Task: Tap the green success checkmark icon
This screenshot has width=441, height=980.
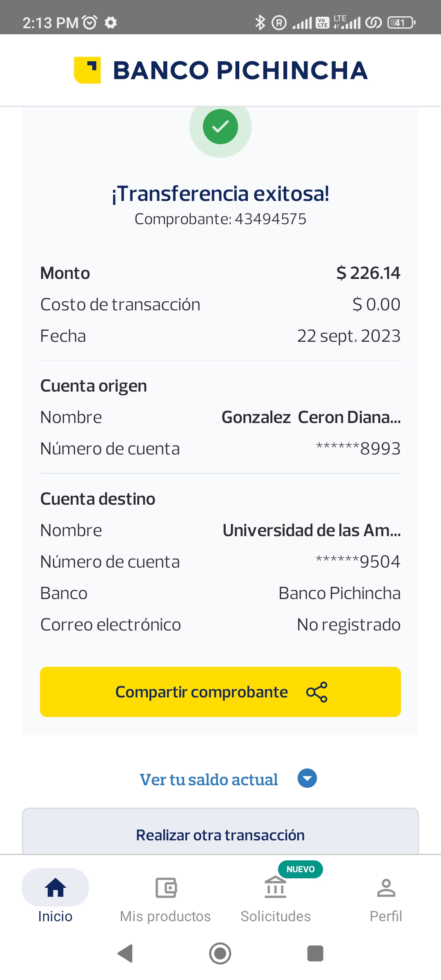Action: pos(220,127)
